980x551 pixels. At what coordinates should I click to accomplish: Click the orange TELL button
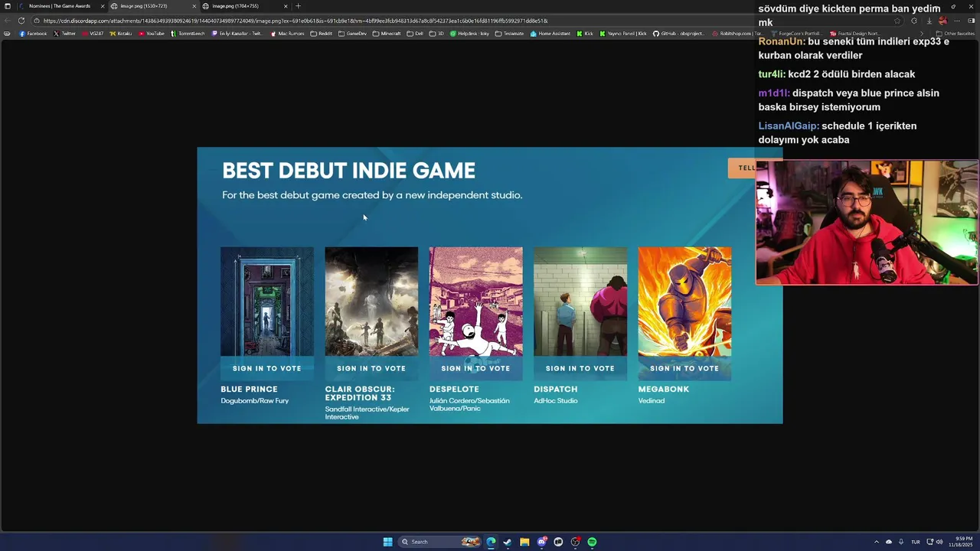click(x=742, y=168)
